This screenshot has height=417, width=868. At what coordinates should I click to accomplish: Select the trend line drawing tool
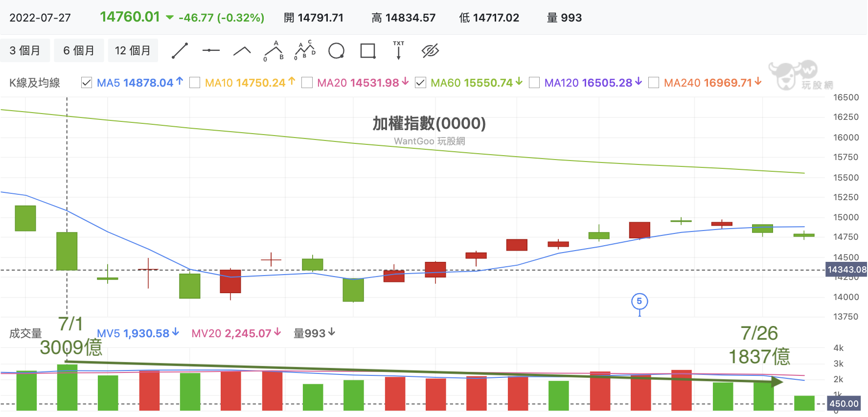(180, 51)
